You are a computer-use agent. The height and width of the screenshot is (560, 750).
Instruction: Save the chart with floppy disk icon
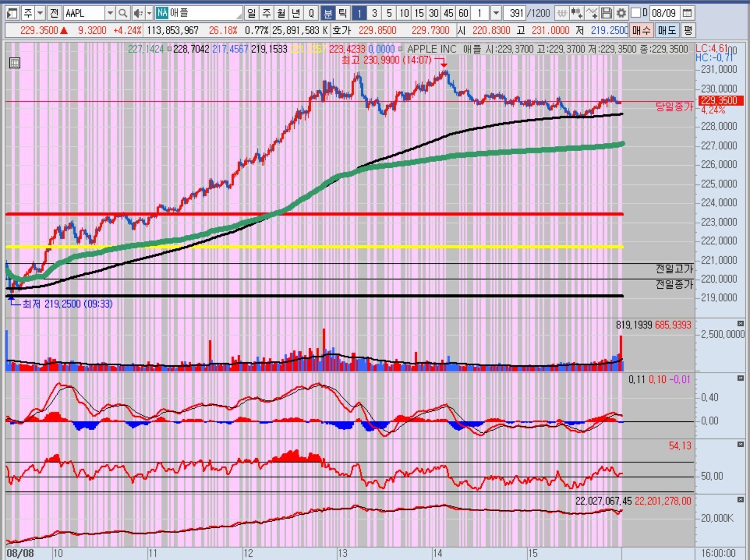coord(606,13)
